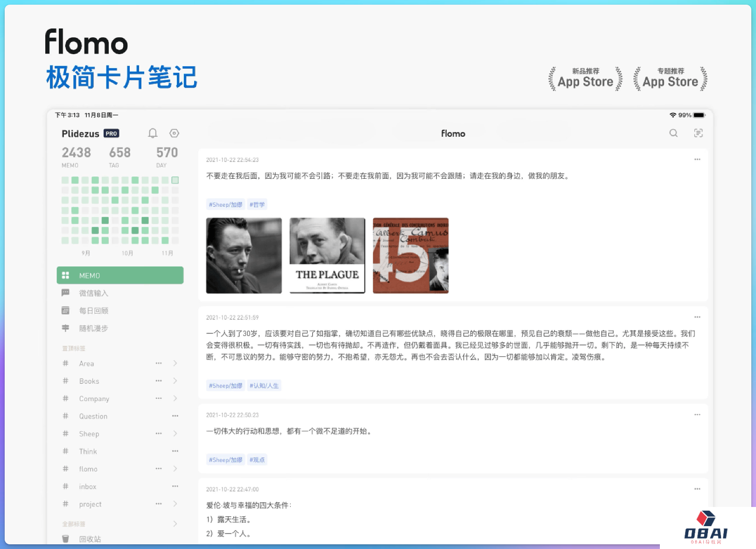Viewport: 756px width, 549px height.
Task: Open the ellipsis menu on first memo
Action: tap(697, 160)
